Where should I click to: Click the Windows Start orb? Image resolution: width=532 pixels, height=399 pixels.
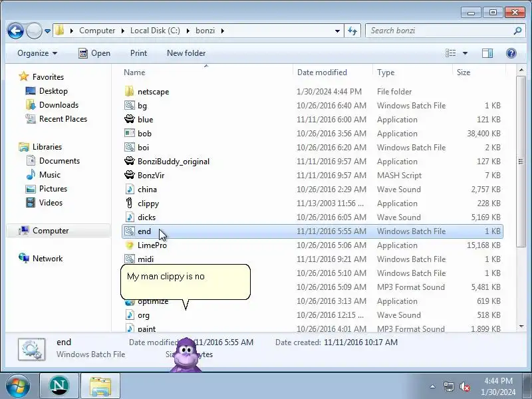click(x=18, y=386)
